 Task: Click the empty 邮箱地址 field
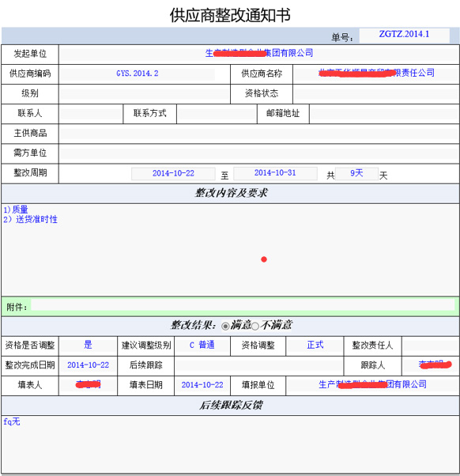[x=384, y=114]
